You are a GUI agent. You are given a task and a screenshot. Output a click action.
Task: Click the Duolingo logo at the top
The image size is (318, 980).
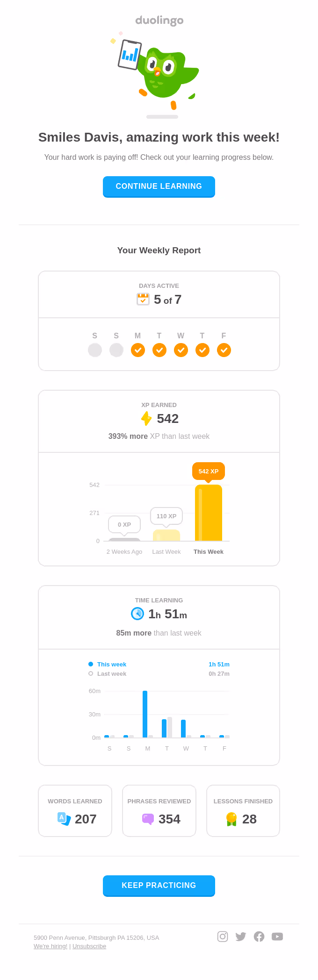[159, 20]
